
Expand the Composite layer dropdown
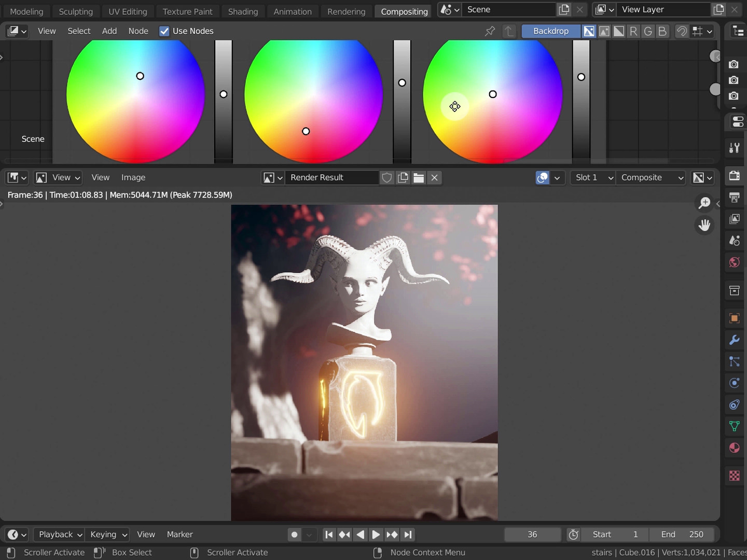tap(652, 178)
